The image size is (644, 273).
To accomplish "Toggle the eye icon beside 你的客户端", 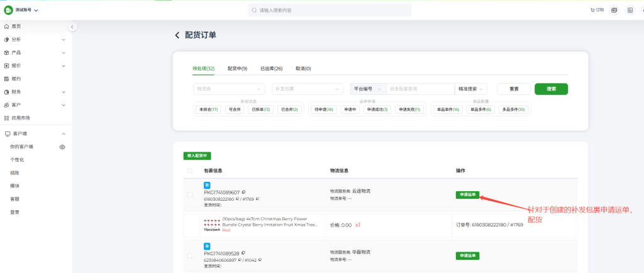I will click(62, 147).
